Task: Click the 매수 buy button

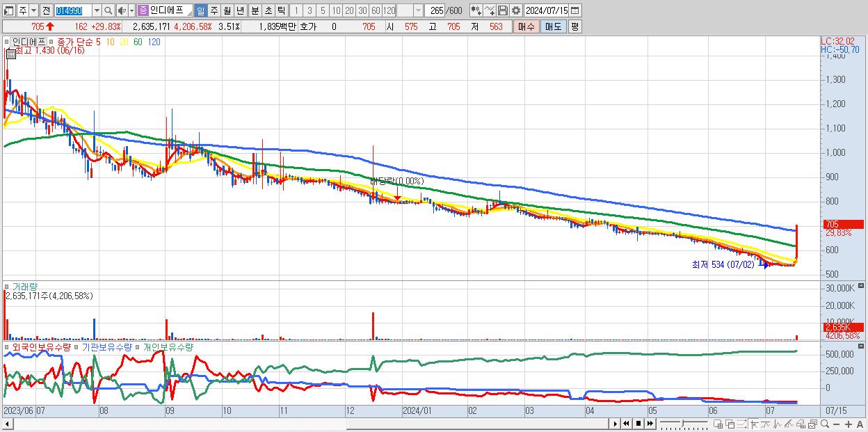Action: (x=526, y=26)
